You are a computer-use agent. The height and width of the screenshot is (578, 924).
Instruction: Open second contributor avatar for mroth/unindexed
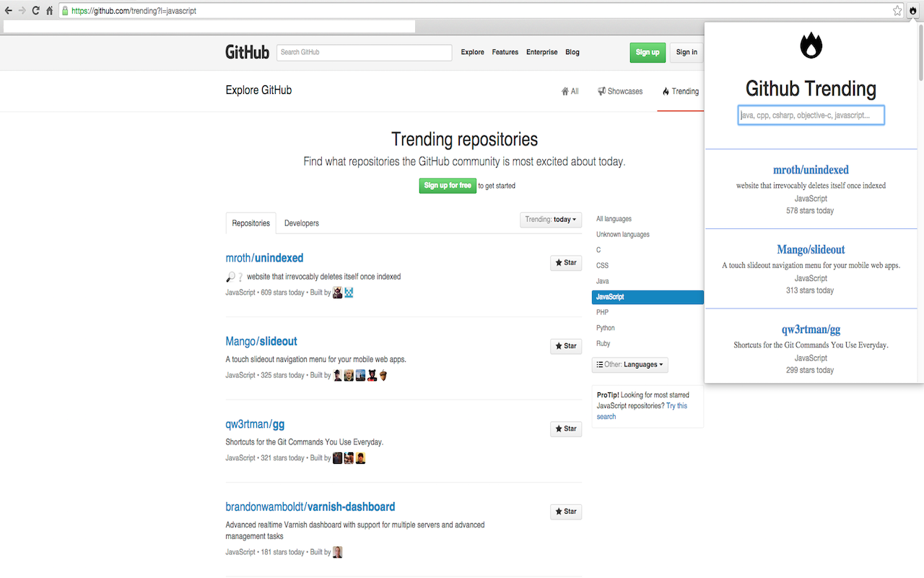pos(349,293)
